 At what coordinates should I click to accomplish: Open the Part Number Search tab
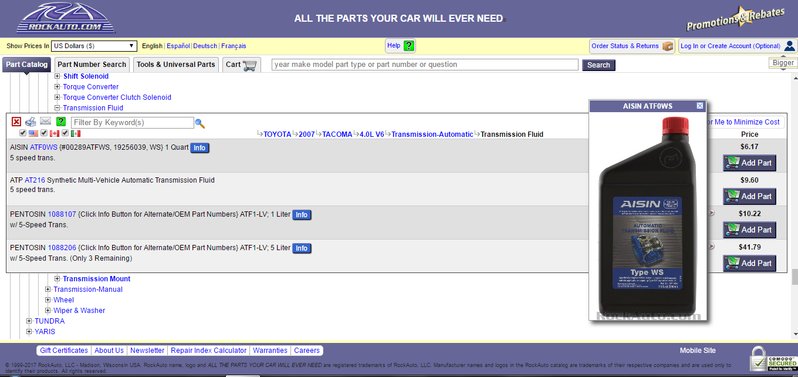pyautogui.click(x=92, y=65)
